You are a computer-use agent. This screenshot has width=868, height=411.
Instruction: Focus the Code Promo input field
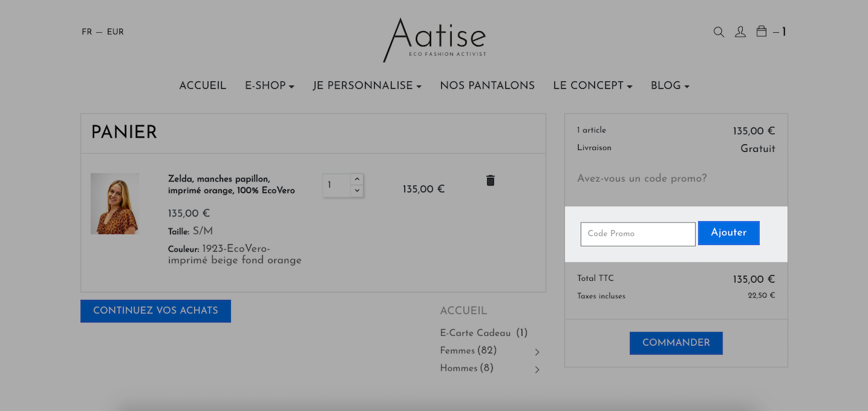pos(638,234)
